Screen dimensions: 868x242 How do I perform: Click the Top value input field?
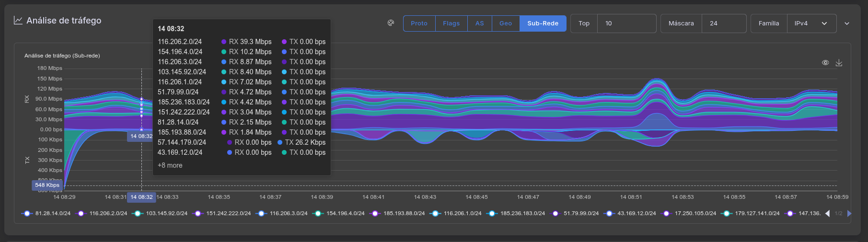[x=626, y=23]
